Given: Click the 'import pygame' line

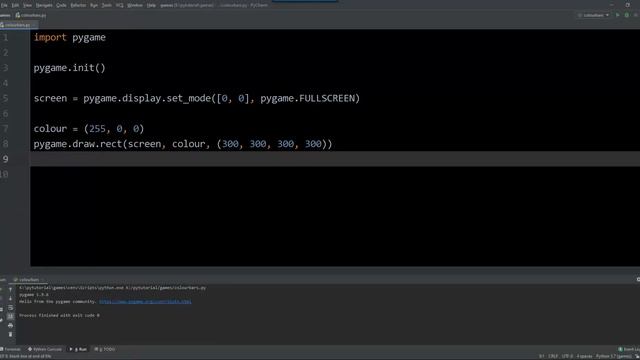Looking at the screenshot, I should click(69, 38).
